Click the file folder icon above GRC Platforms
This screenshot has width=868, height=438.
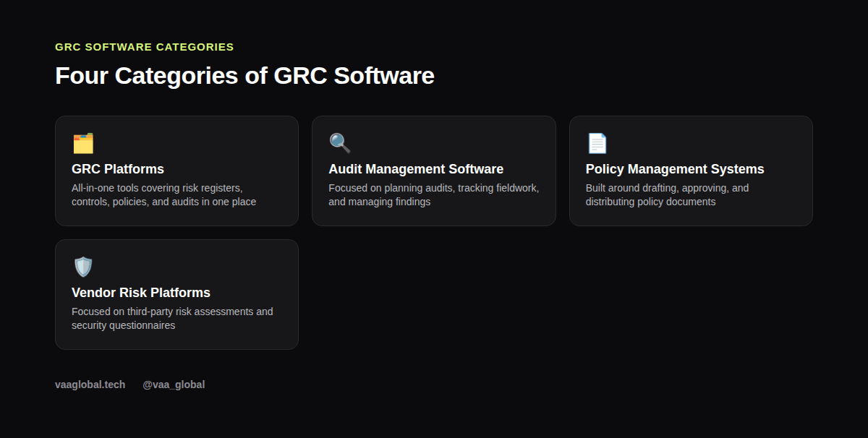(x=83, y=143)
